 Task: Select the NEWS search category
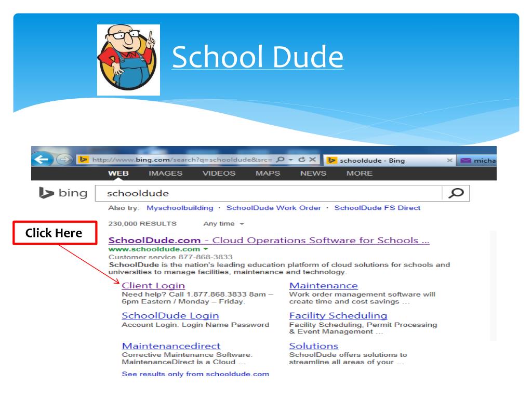[313, 174]
